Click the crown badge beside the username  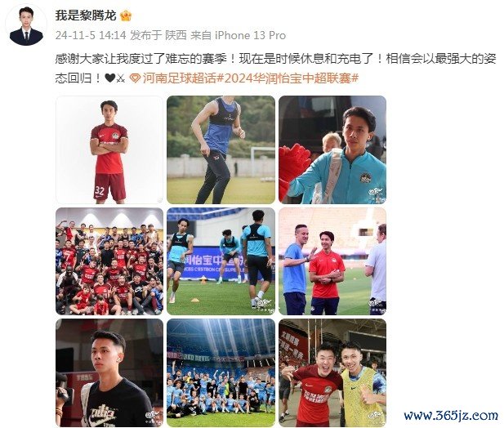(x=126, y=16)
